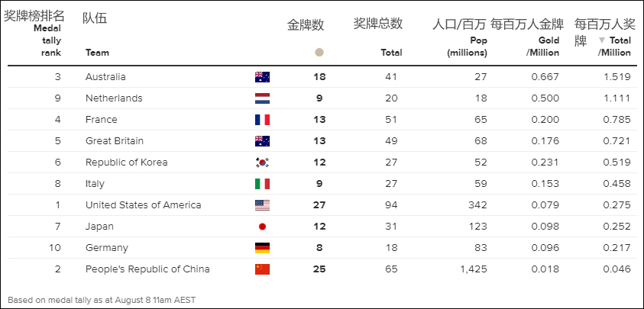
Task: Click the United States flag icon
Action: 262,205
